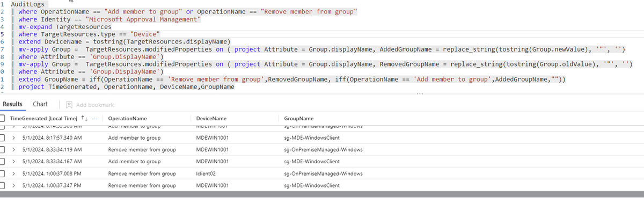The width and height of the screenshot is (644, 202).
Task: Check the row for 1:00:37.008 PM
Action: coord(3,174)
